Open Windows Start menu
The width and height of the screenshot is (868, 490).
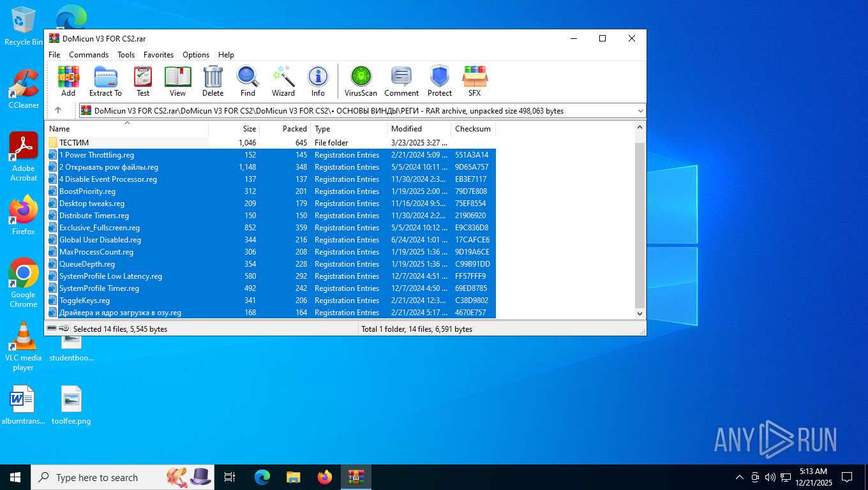pos(15,477)
